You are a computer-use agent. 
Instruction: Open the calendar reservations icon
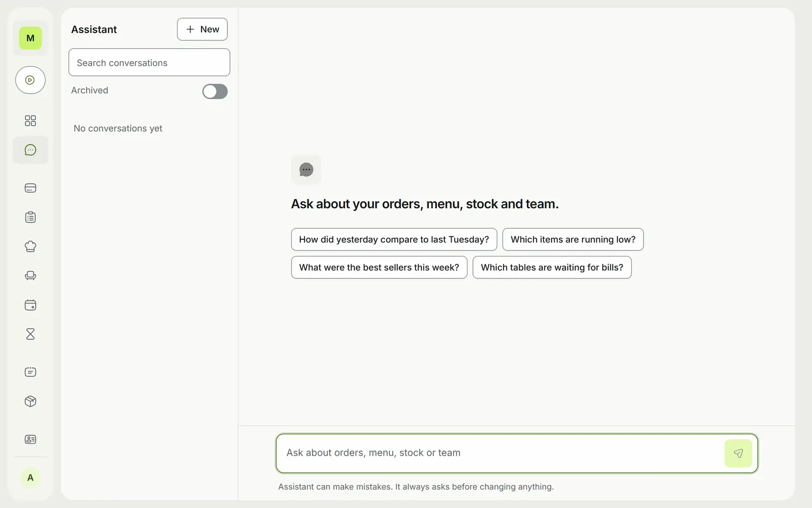(30, 305)
